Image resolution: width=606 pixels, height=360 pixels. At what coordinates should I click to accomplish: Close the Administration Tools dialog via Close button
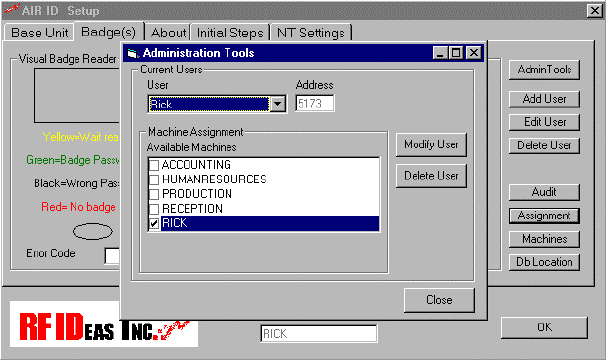439,300
